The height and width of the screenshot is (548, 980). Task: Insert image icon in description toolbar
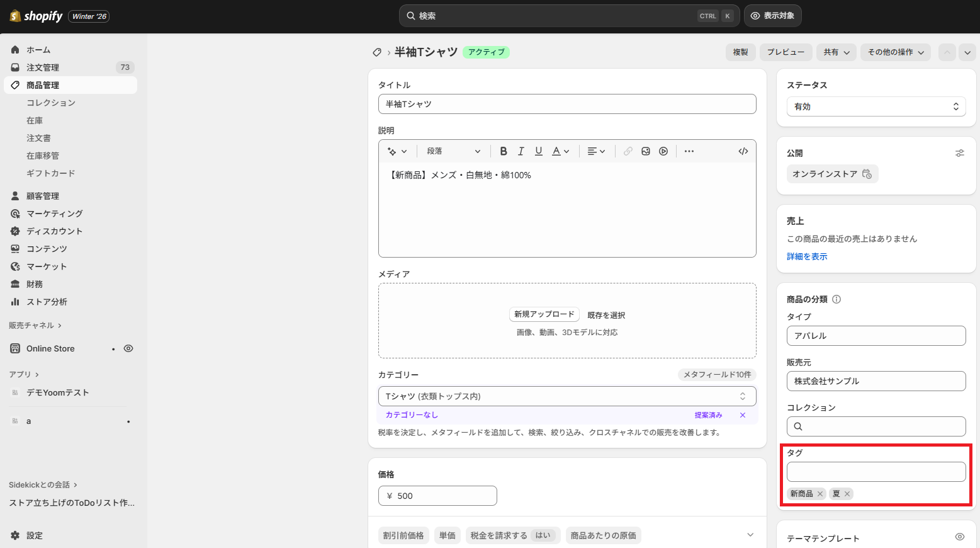(x=645, y=151)
